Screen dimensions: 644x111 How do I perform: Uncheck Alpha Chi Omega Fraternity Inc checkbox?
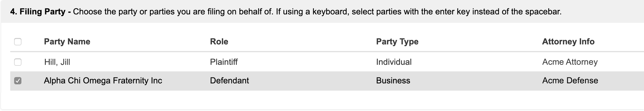(x=18, y=81)
